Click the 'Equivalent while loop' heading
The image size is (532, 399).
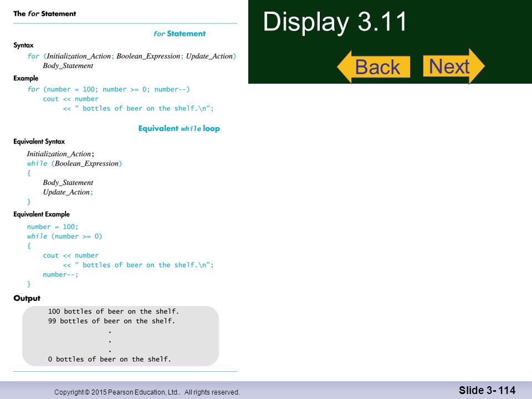tap(179, 129)
